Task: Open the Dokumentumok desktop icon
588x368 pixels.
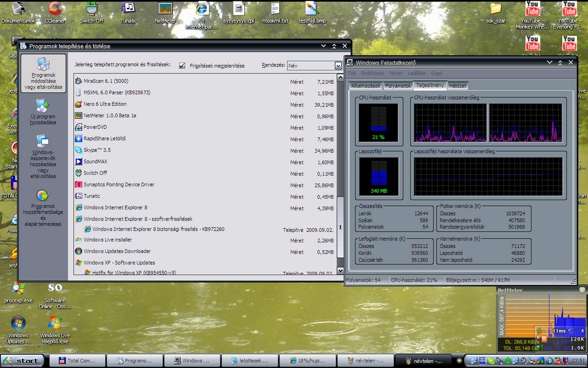Action: click(18, 13)
